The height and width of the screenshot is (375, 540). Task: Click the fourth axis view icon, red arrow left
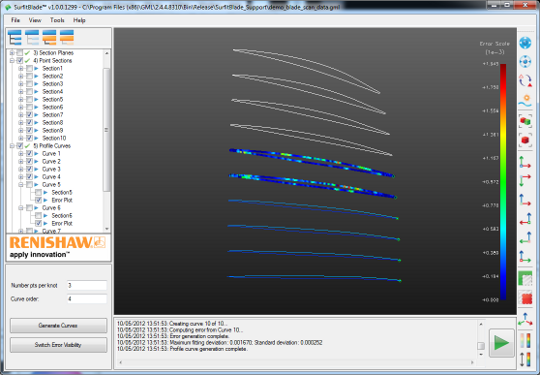click(525, 219)
